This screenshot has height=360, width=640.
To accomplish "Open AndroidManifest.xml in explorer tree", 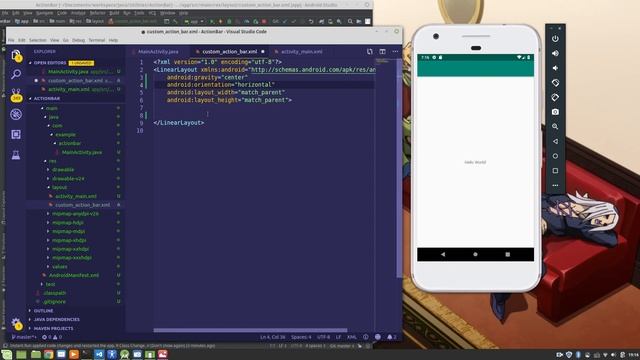I will [74, 276].
